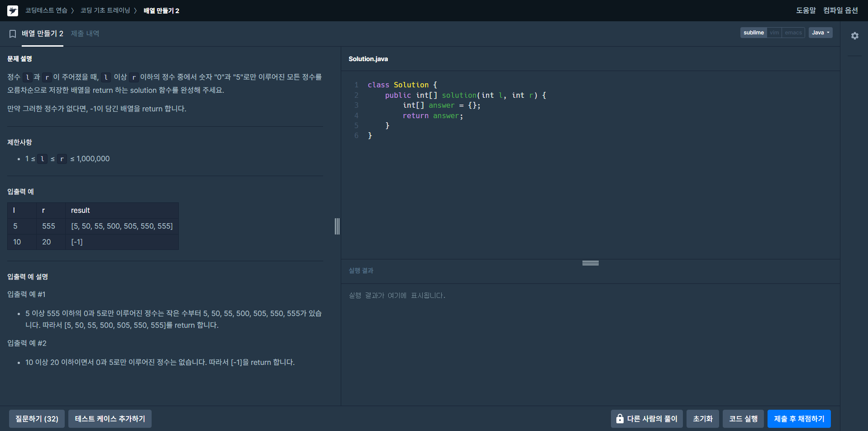Click line number 1 in the gutter

click(x=356, y=85)
